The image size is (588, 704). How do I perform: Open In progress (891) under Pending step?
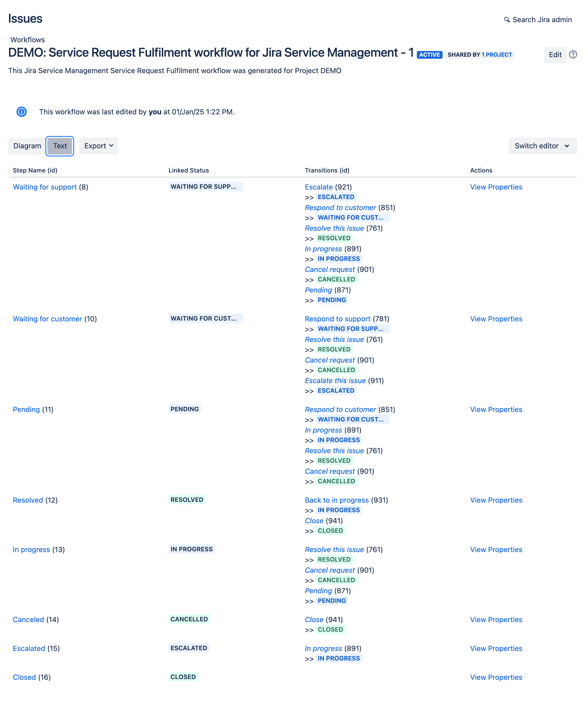[x=323, y=430]
